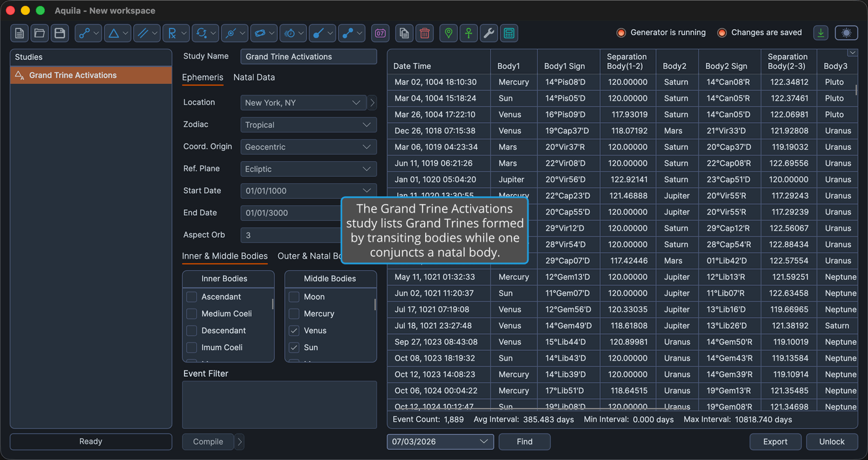Click the Find button
This screenshot has height=460, width=868.
pos(525,442)
